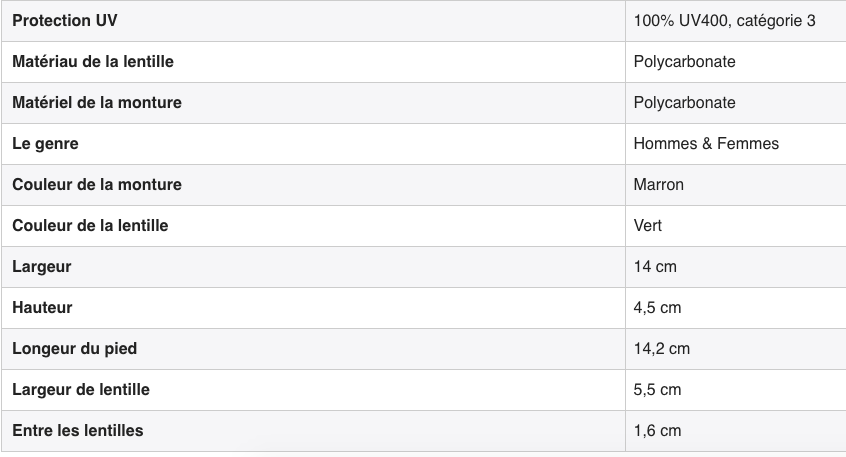Click the "Largeur de lentille" label
This screenshot has width=846, height=457.
coord(81,390)
